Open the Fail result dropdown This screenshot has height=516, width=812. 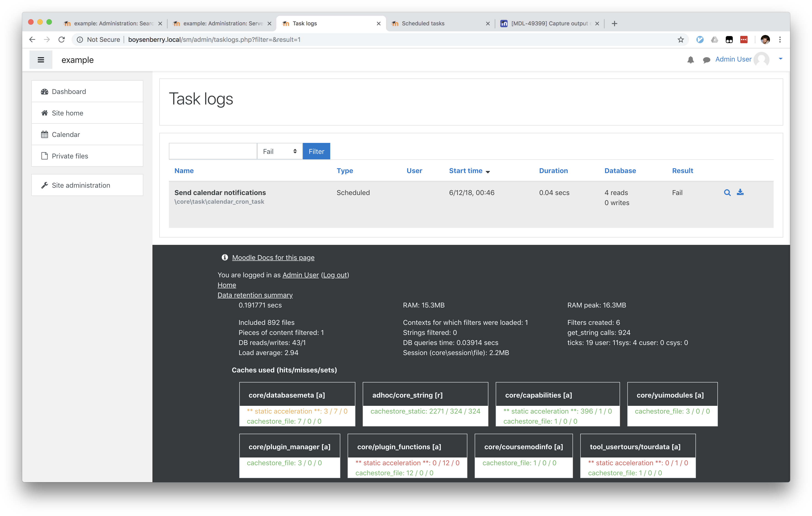click(x=280, y=151)
